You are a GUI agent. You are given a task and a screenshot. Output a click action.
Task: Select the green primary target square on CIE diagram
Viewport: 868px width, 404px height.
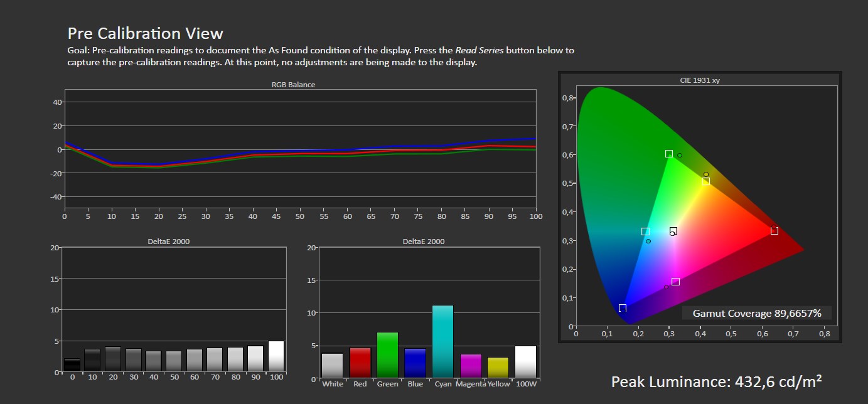[x=669, y=154]
